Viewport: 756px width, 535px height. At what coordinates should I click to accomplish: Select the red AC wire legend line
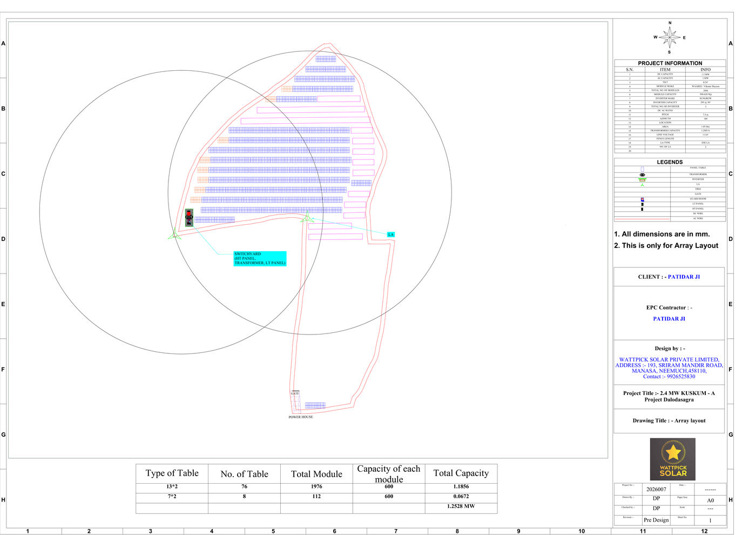pyautogui.click(x=642, y=219)
